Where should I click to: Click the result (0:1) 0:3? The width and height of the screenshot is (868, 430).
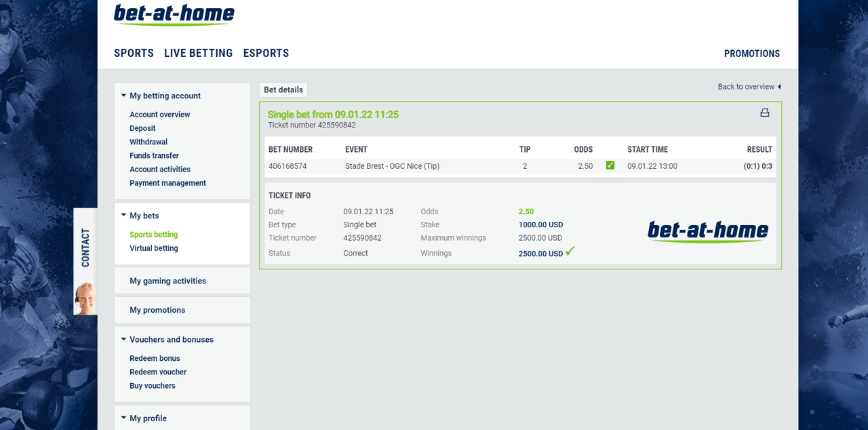pos(758,166)
